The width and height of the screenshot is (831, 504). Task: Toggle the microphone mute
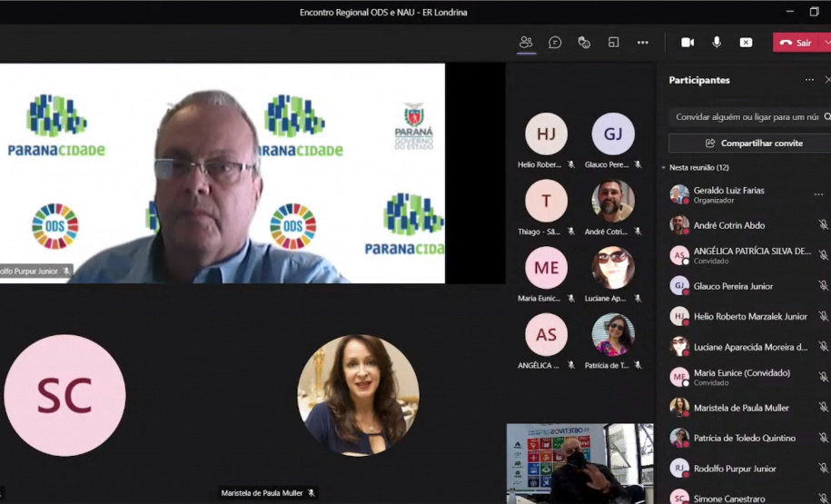point(717,43)
